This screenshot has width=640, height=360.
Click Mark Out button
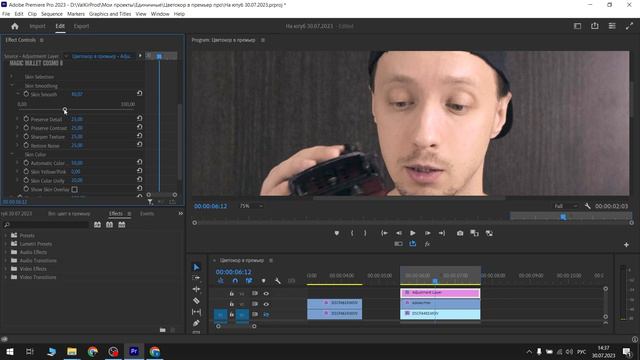click(x=365, y=233)
